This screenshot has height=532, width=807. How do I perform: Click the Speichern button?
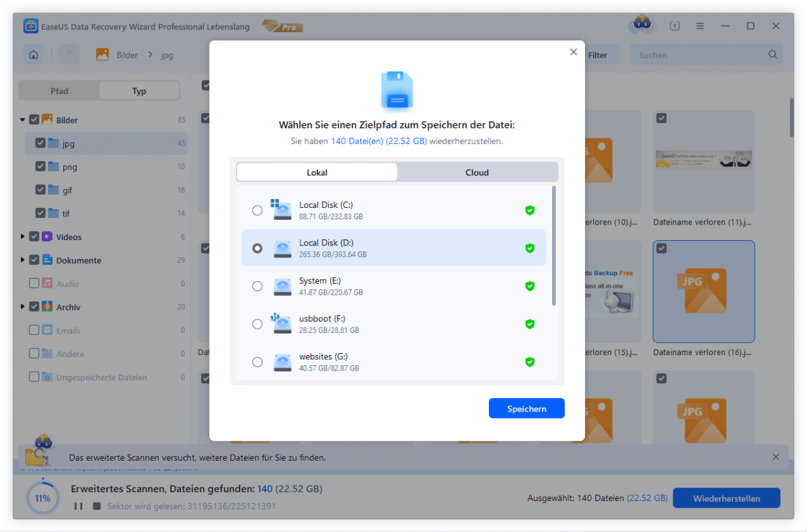pyautogui.click(x=527, y=408)
